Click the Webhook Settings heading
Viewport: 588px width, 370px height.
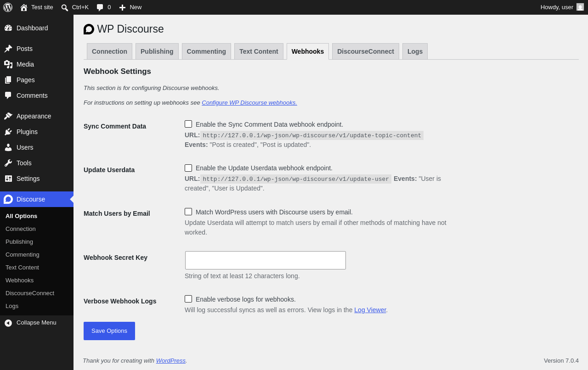117,72
